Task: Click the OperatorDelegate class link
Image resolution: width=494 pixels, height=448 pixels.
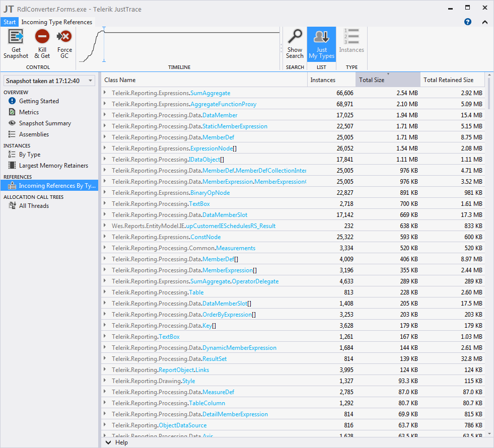Action: 255,281
